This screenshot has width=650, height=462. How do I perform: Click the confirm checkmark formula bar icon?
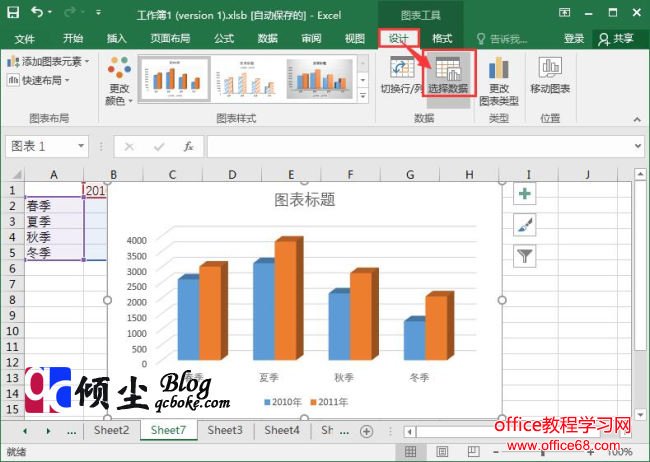click(x=159, y=146)
